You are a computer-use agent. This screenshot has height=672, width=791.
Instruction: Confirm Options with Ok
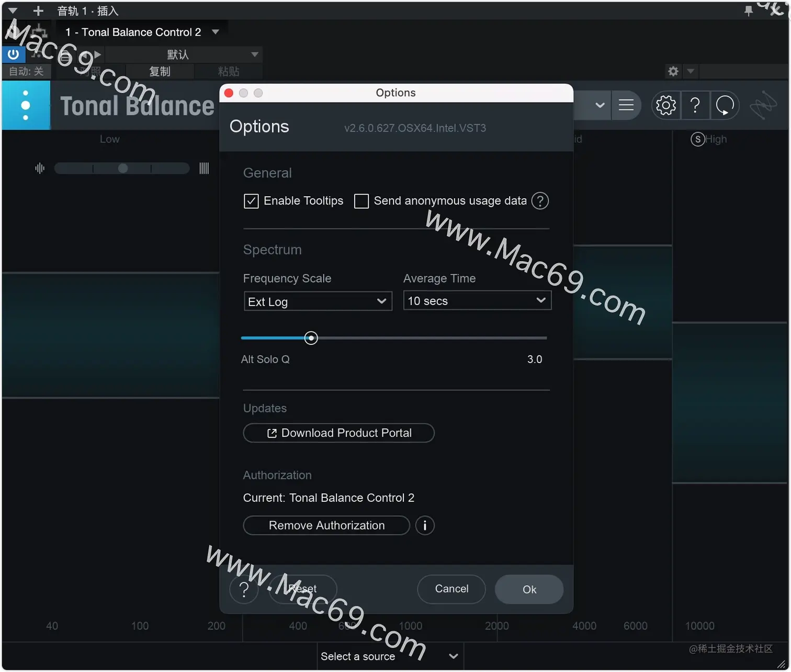point(529,589)
